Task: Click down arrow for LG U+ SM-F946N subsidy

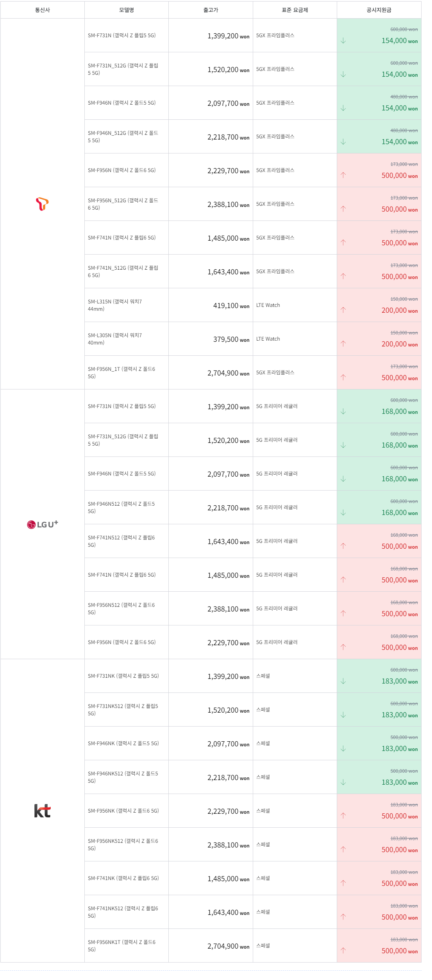Action: [x=343, y=479]
